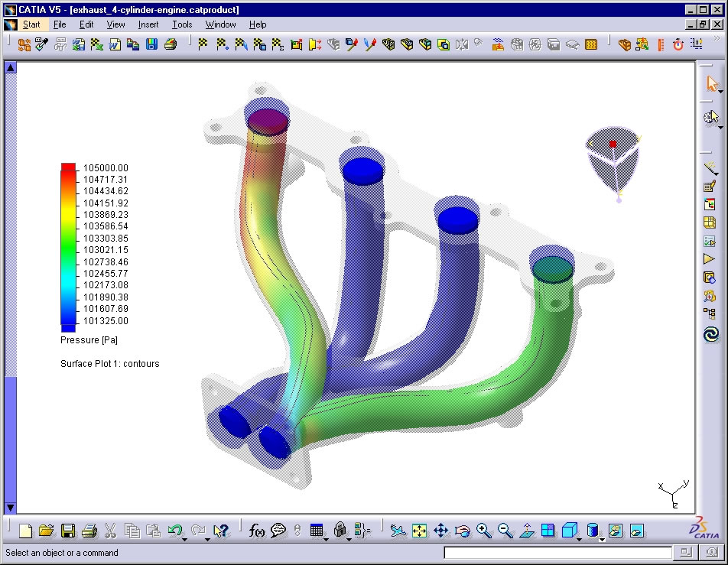728x565 pixels.
Task: Click the Fit All In icon
Action: point(418,530)
